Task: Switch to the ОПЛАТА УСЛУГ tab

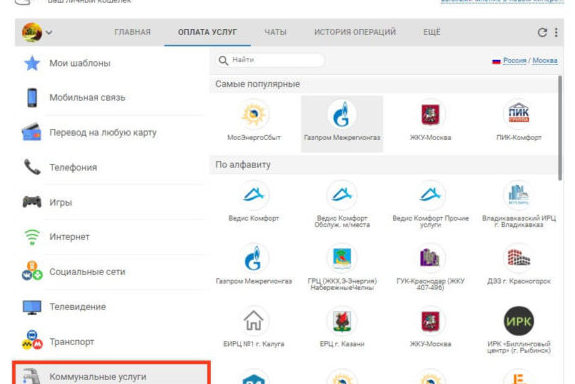Action: coord(207,32)
